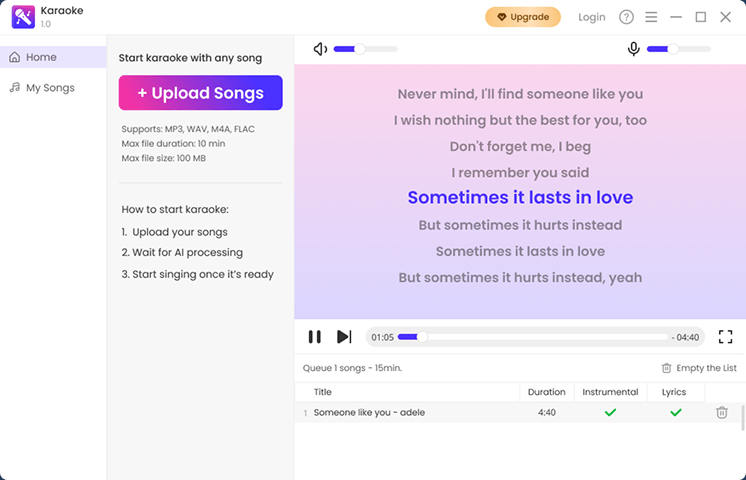Skip to the next song
The height and width of the screenshot is (480, 746).
pyautogui.click(x=344, y=337)
